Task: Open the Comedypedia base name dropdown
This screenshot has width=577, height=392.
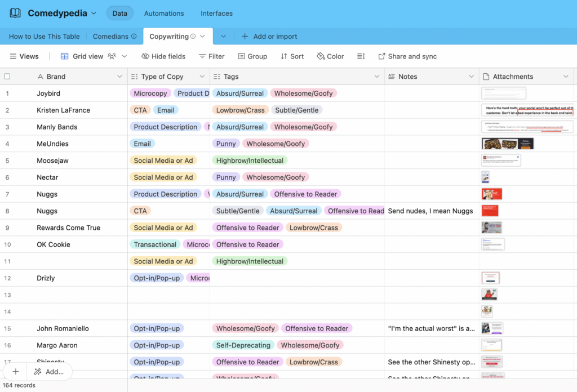Action: (94, 14)
